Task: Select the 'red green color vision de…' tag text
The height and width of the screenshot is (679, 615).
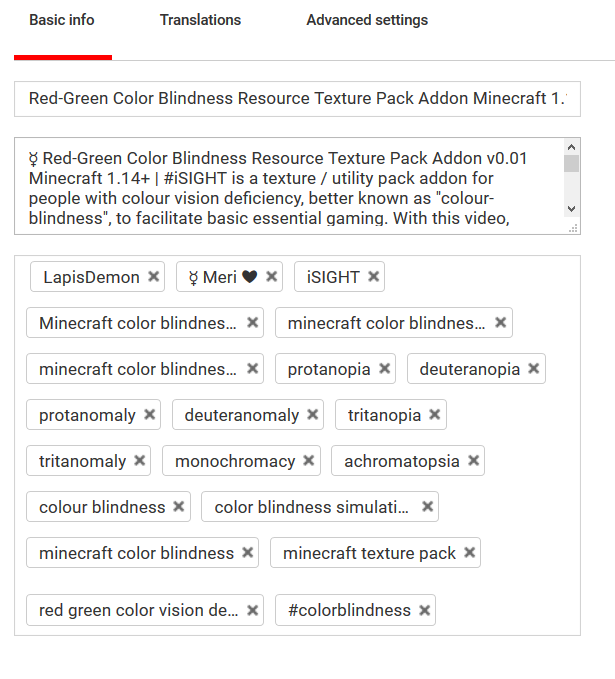Action: (139, 611)
